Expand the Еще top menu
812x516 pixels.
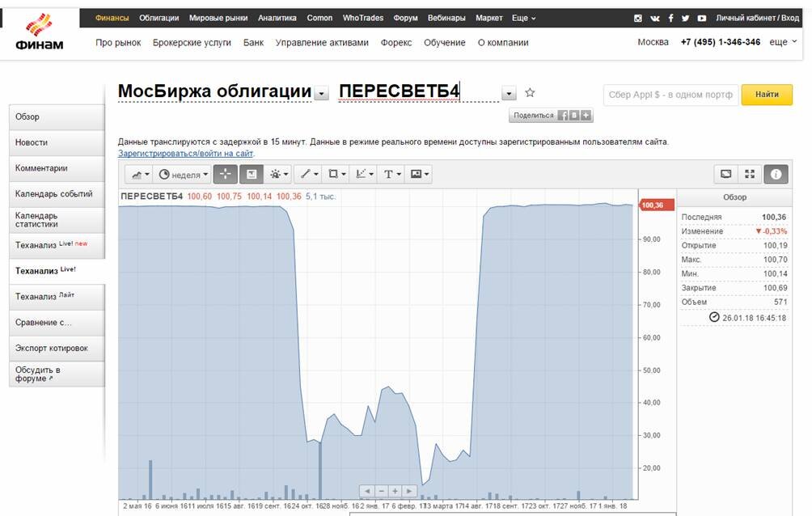tap(523, 18)
